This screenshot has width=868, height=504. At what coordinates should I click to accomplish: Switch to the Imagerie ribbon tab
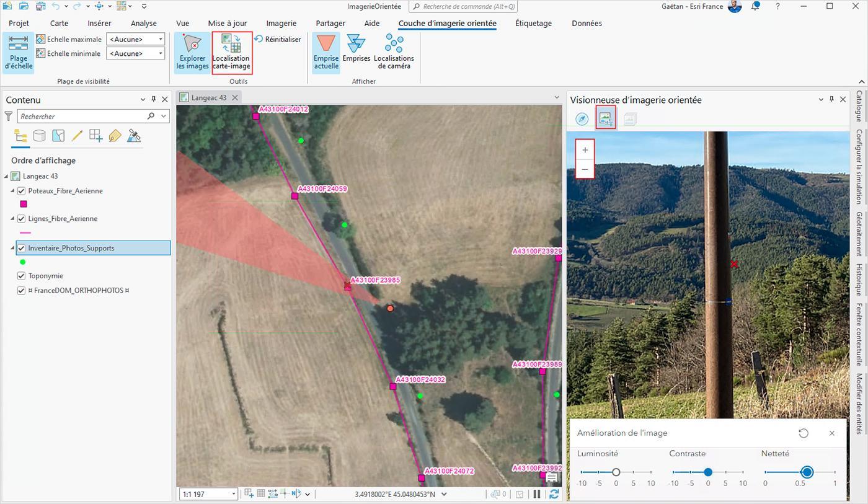[x=281, y=23]
